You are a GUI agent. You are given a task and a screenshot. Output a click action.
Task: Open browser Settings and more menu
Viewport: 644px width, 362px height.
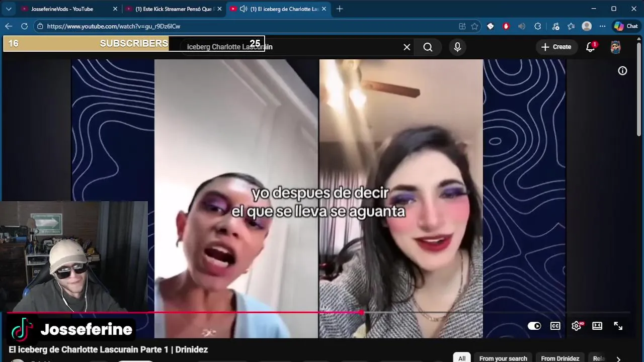point(603,26)
